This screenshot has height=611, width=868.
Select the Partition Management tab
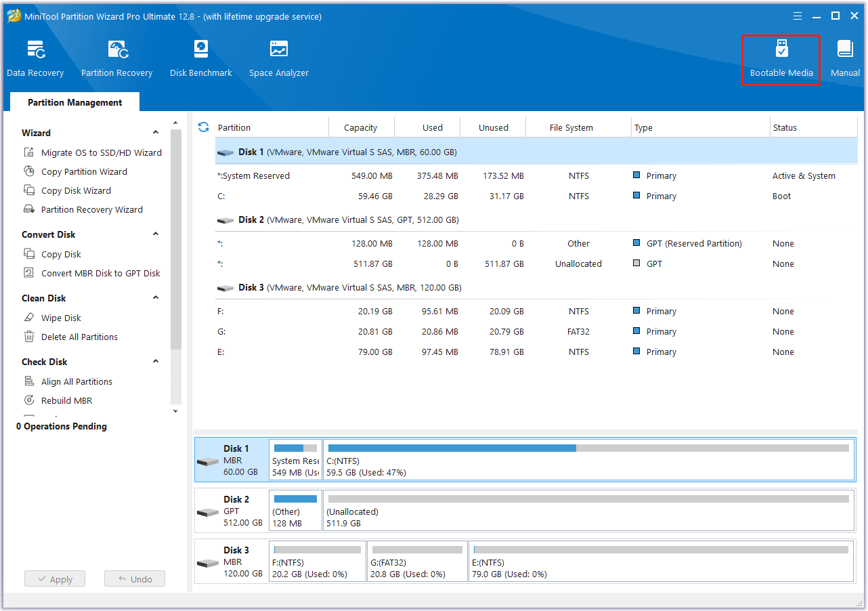coord(74,102)
